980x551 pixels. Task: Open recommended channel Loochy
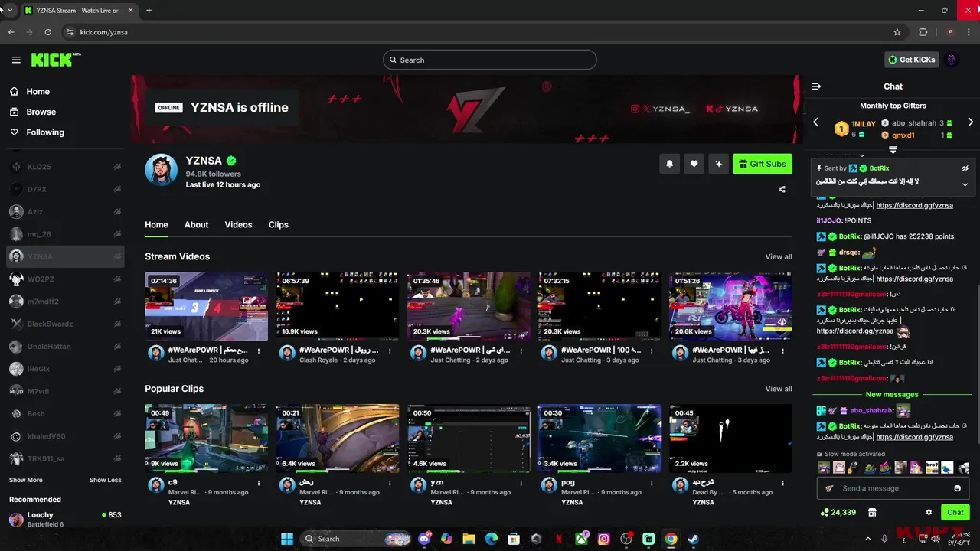(x=66, y=519)
